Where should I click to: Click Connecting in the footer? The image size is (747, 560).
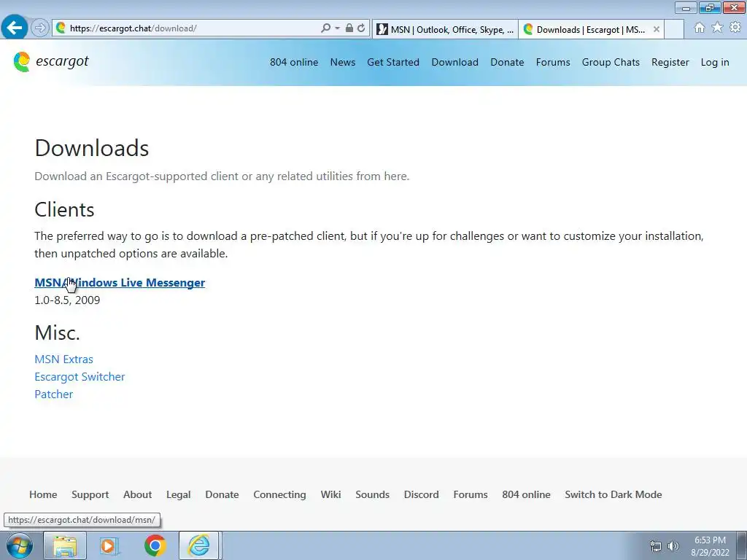click(279, 494)
